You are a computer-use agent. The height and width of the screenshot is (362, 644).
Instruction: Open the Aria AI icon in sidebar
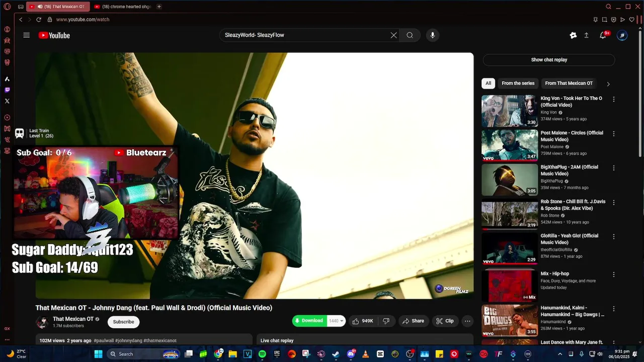7,79
